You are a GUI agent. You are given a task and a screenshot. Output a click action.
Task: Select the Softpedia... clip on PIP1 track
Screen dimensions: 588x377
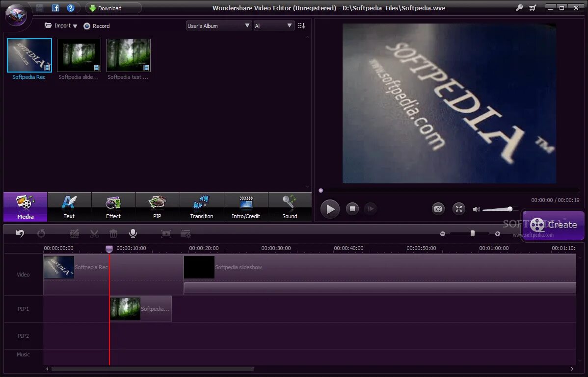coord(141,309)
